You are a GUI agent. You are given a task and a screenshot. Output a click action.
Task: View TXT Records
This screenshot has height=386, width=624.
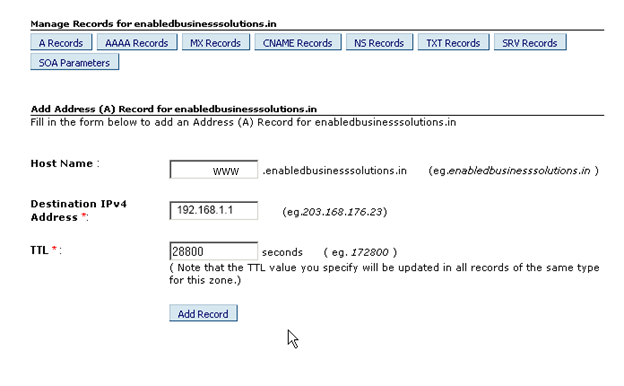coord(453,43)
